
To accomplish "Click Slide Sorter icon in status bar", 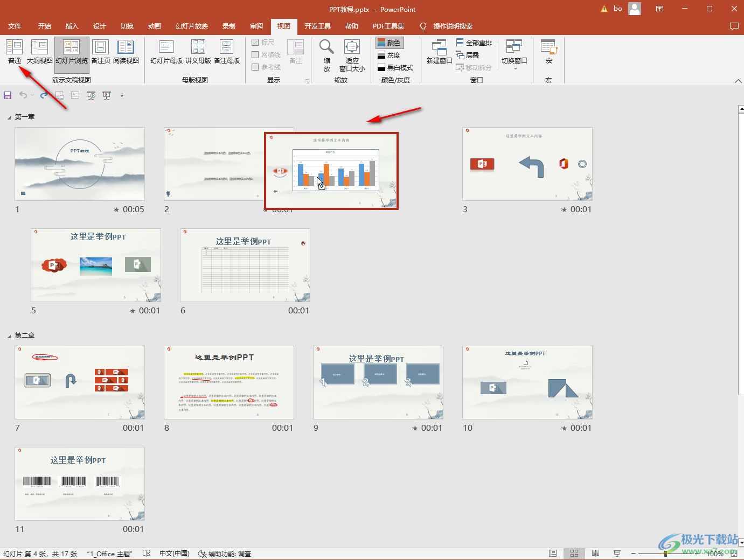I will point(574,554).
